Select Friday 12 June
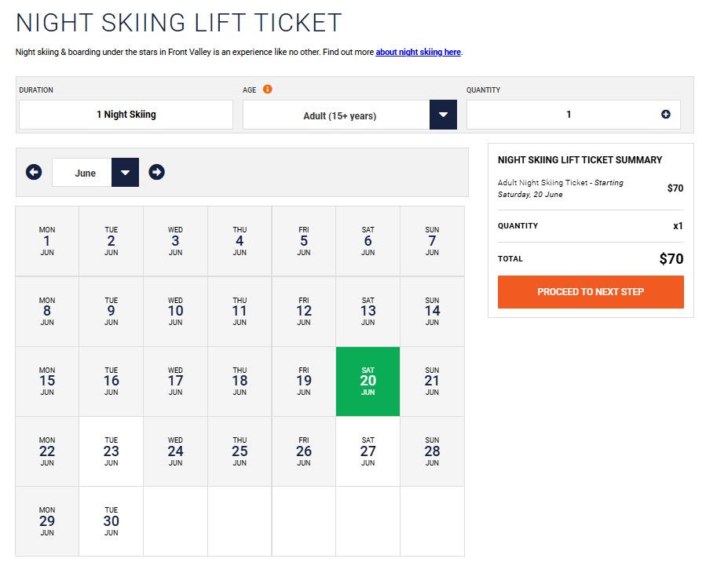 304,312
